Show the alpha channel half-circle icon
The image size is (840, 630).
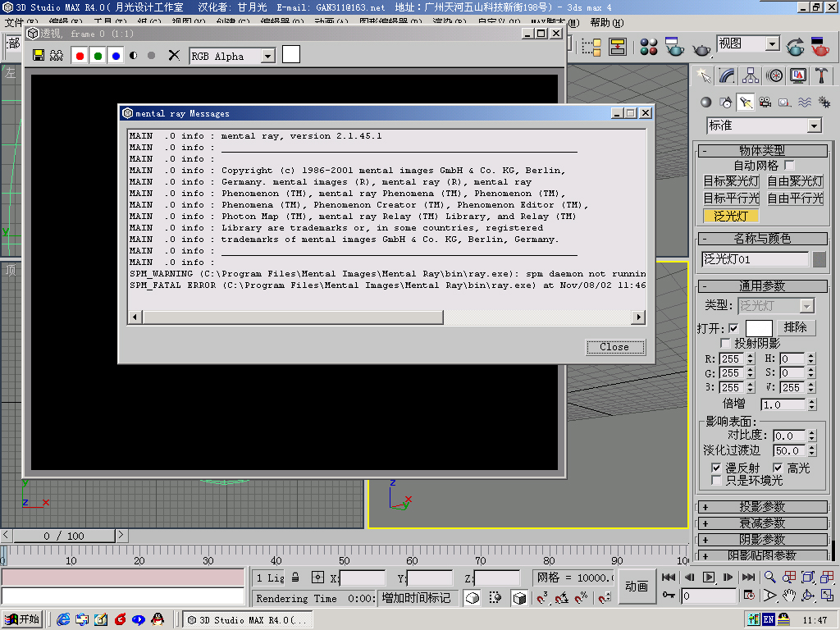click(x=134, y=55)
